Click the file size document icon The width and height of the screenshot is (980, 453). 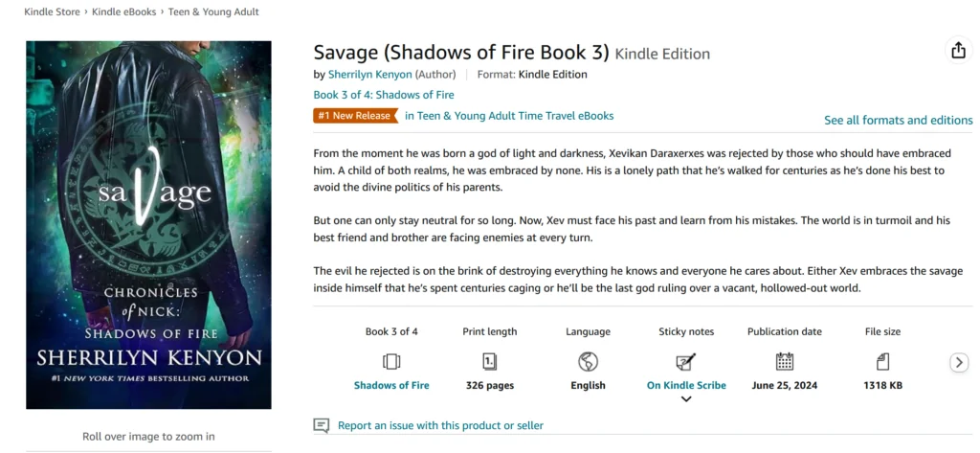(x=882, y=362)
